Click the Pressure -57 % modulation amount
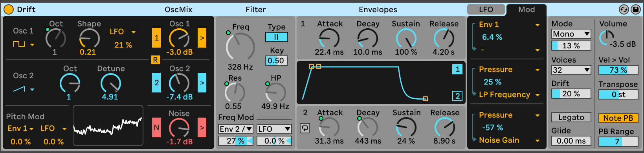The image size is (644, 153). tap(493, 128)
